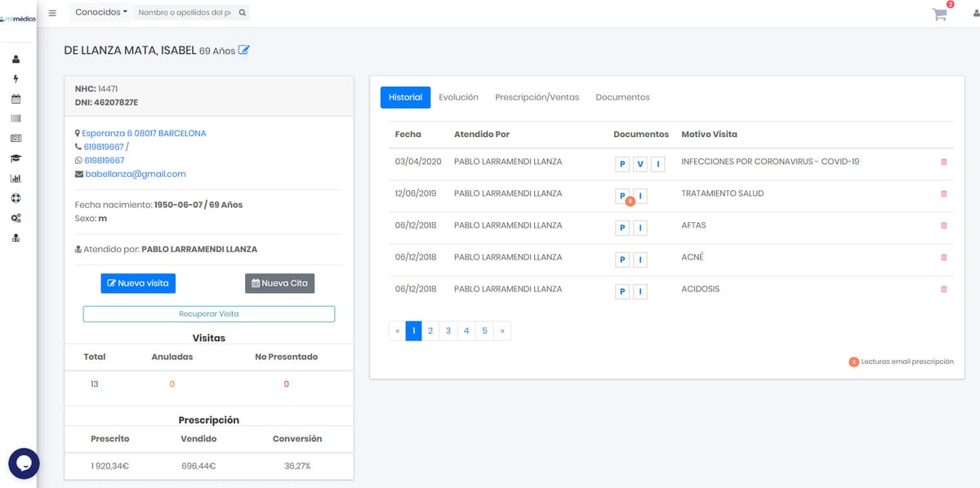Open the babellanza@gmail.com email link
Image resolution: width=980 pixels, height=488 pixels.
[136, 174]
